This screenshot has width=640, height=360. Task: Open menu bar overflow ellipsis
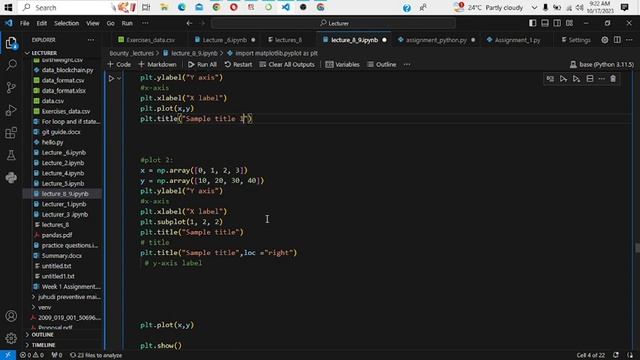pyautogui.click(x=145, y=23)
